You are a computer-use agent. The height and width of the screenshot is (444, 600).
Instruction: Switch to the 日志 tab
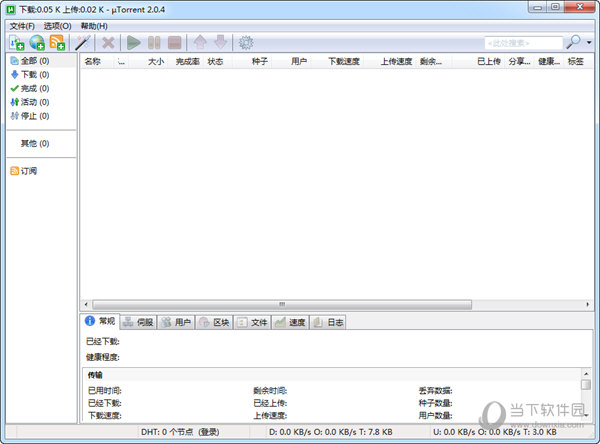pyautogui.click(x=328, y=322)
